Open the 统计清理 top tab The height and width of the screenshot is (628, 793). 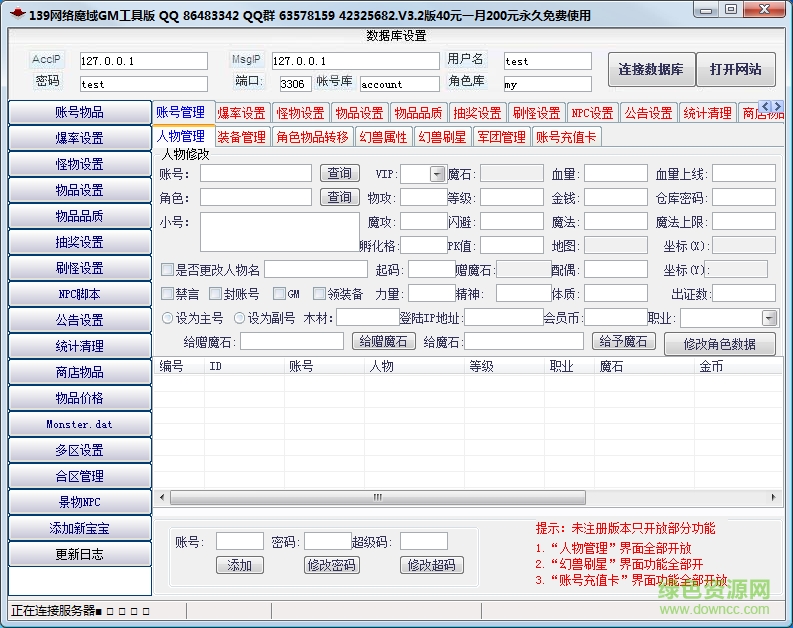(708, 113)
